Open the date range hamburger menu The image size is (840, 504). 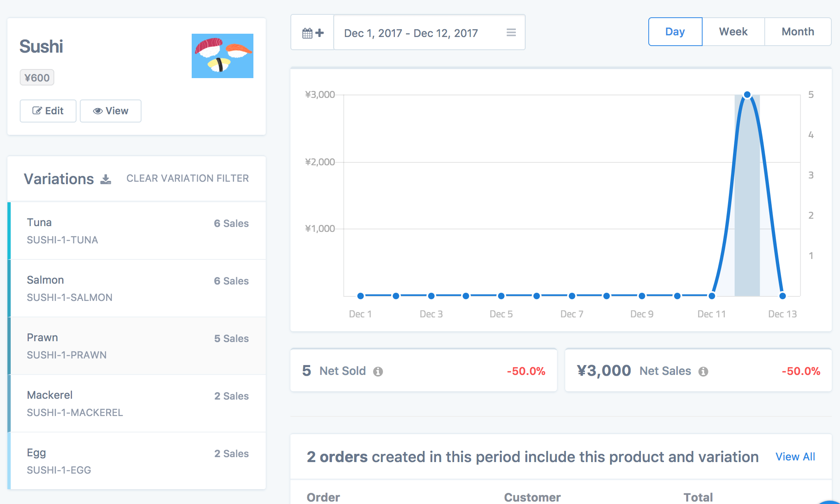point(511,32)
